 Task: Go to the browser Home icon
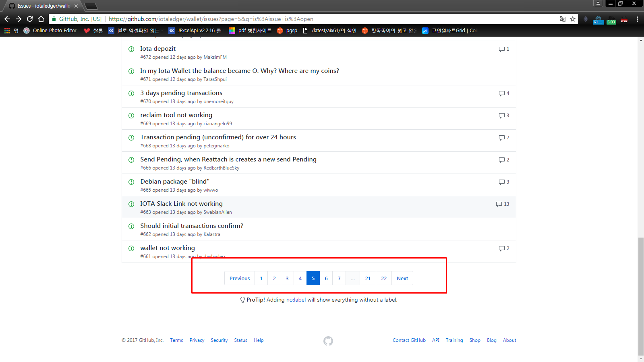pyautogui.click(x=41, y=19)
